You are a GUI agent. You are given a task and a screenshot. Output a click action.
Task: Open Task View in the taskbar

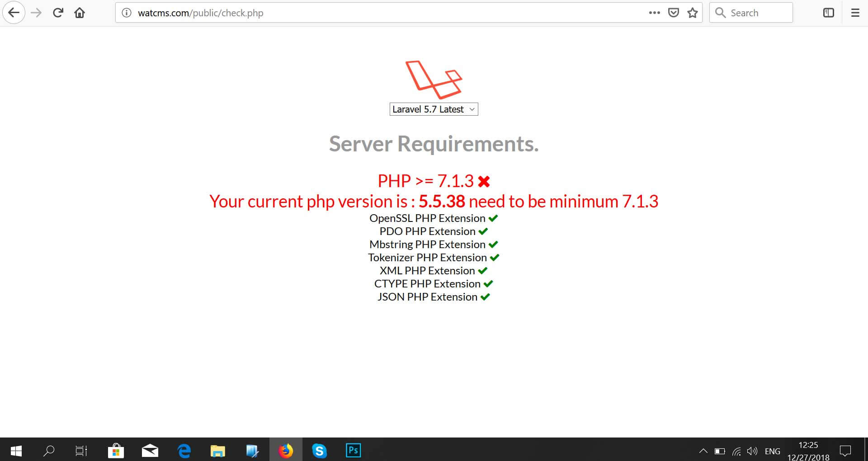coord(81,450)
